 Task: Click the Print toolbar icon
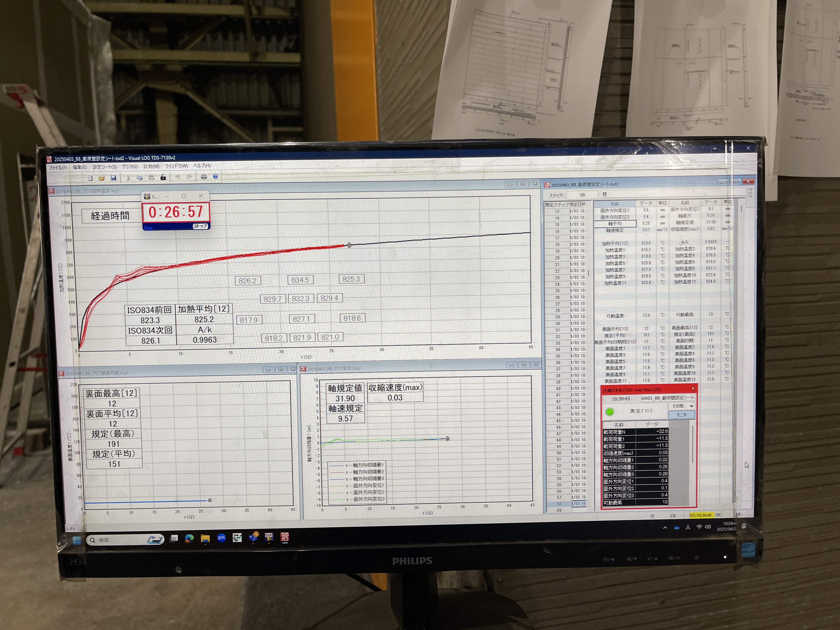[204, 177]
